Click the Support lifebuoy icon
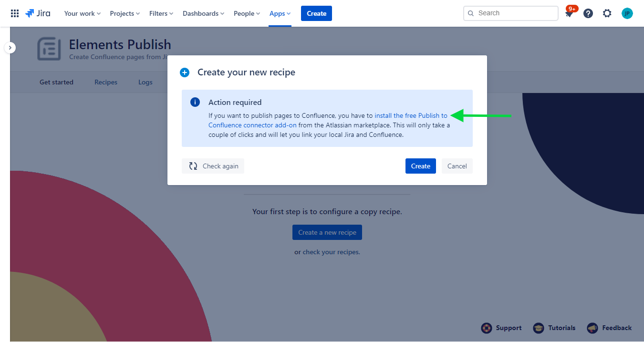 (486, 328)
